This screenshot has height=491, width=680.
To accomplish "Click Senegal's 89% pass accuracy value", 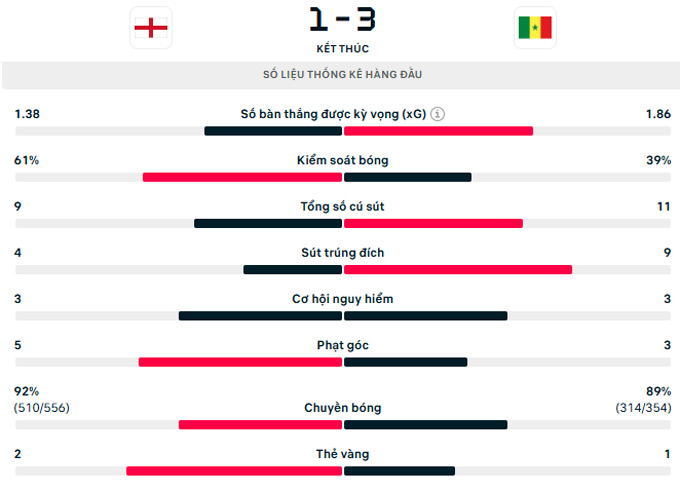I will tap(658, 391).
